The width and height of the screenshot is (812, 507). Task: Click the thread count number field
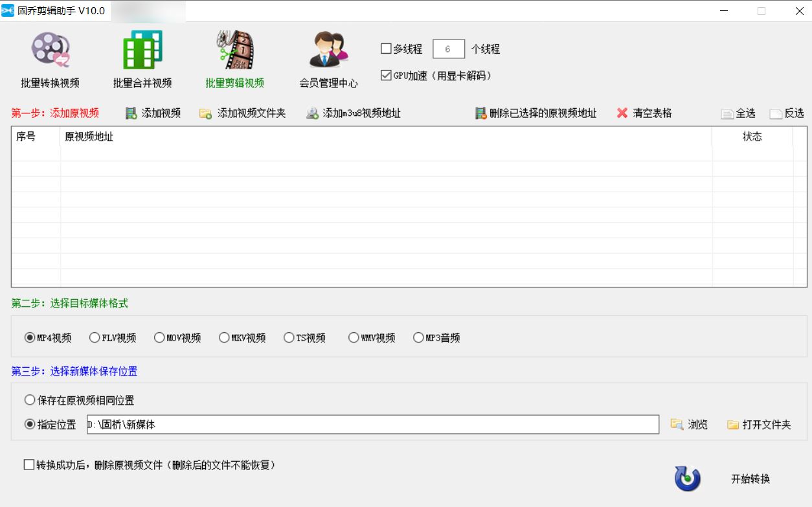(448, 49)
